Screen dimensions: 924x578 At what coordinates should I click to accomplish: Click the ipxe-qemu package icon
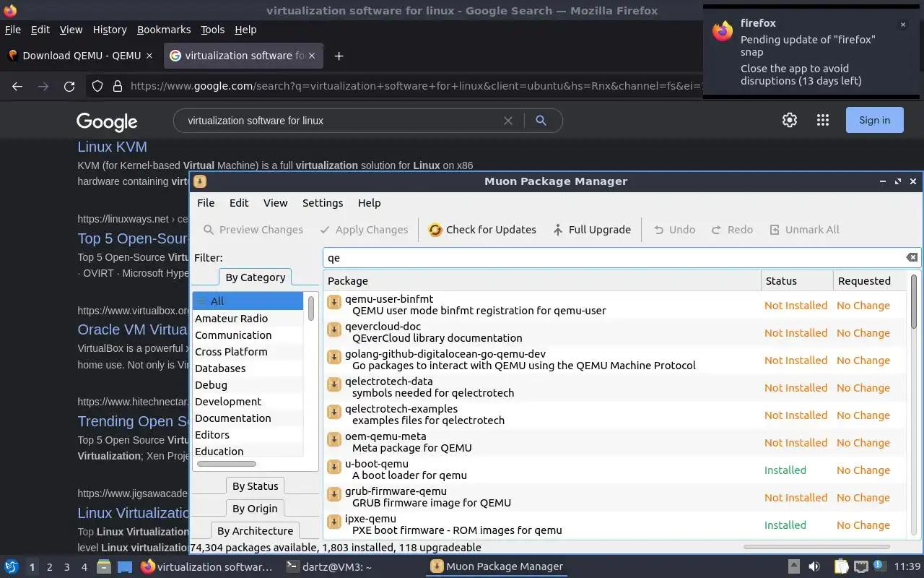tap(334, 522)
